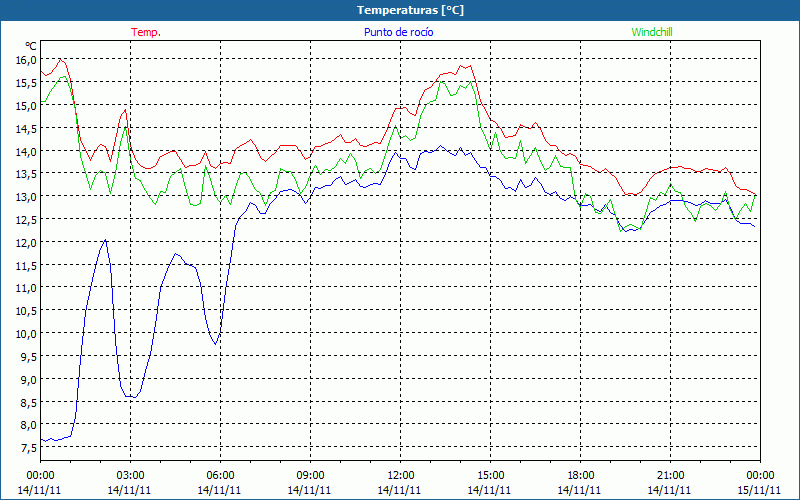Click the 15:00 time axis label
Viewport: 800px width, 500px height.
coord(490,476)
